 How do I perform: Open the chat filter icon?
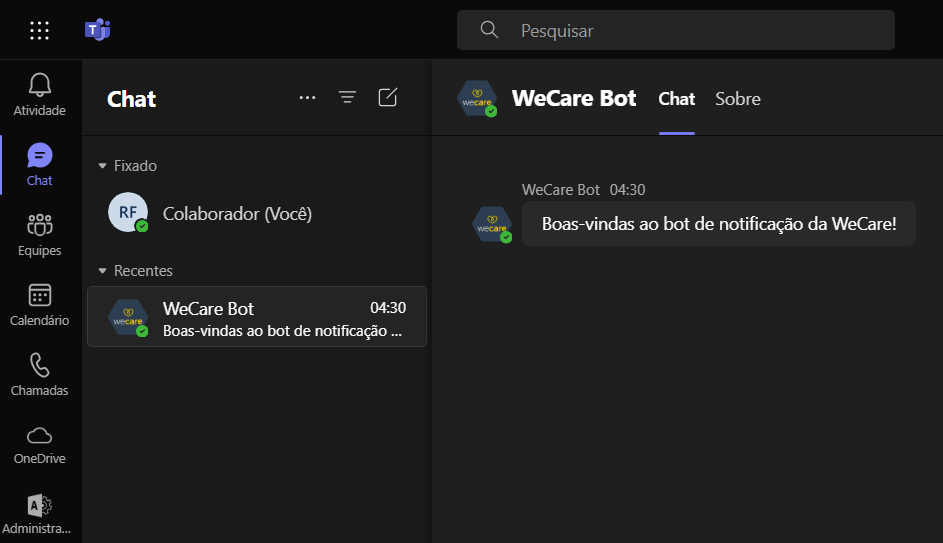348,97
